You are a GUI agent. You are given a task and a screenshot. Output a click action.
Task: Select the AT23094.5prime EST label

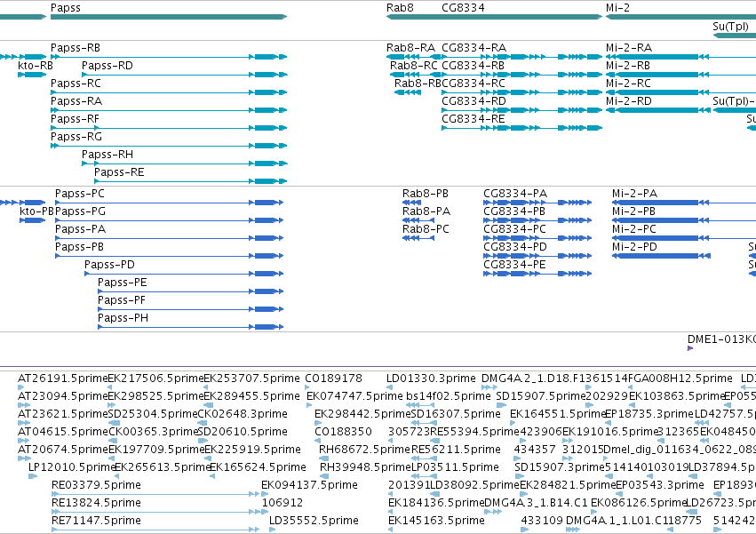[63, 396]
